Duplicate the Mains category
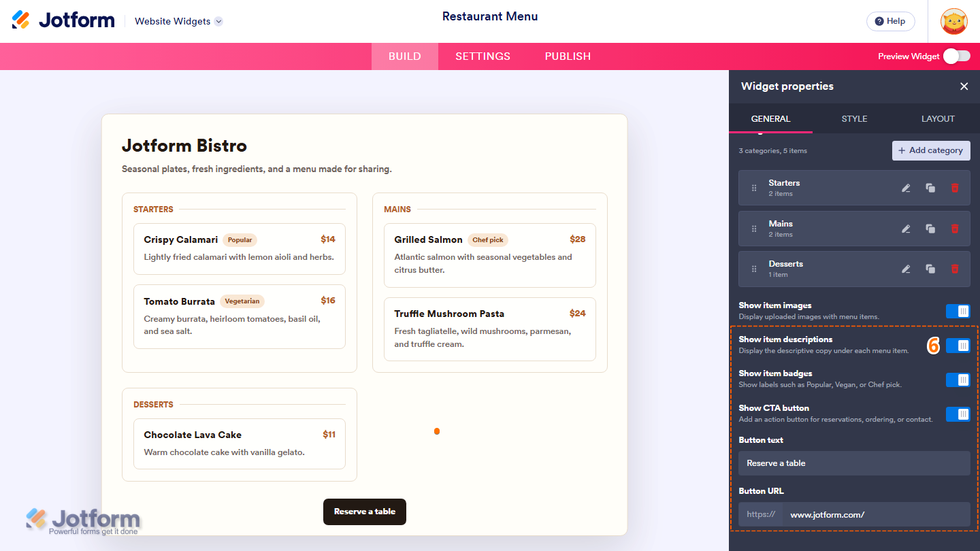 (930, 229)
